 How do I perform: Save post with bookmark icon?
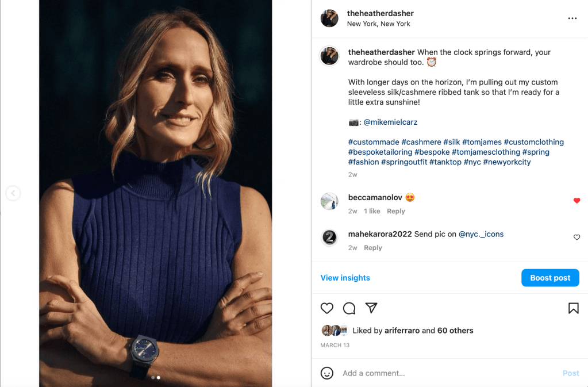[573, 308]
